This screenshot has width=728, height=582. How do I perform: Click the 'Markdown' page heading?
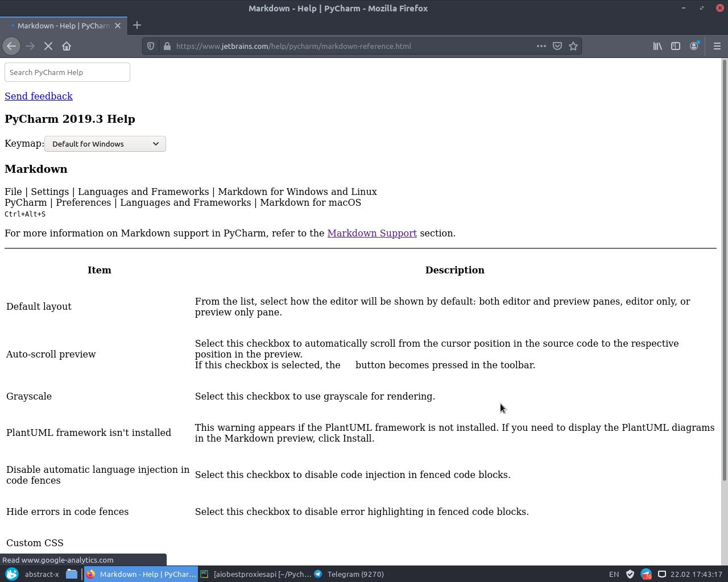click(x=36, y=169)
